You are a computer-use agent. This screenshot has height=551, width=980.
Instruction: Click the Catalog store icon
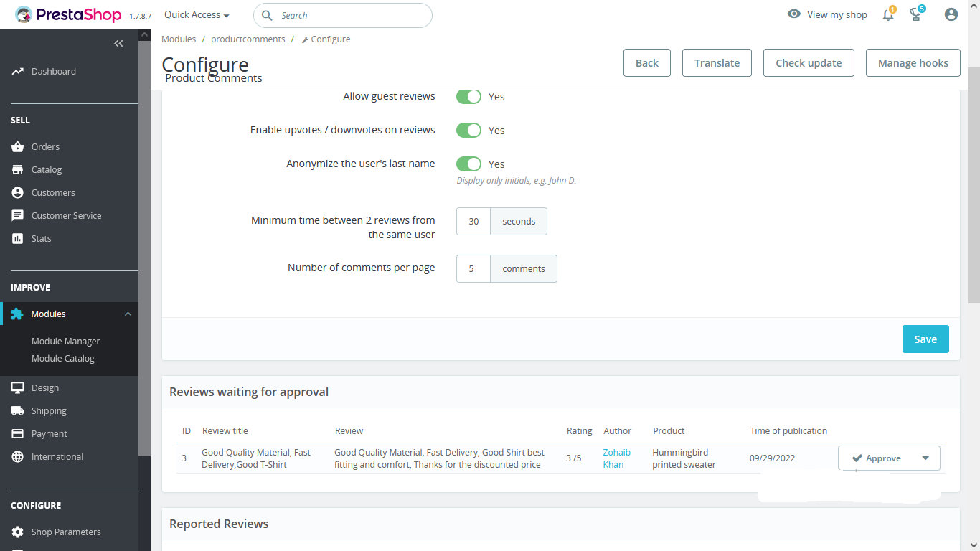tap(17, 170)
